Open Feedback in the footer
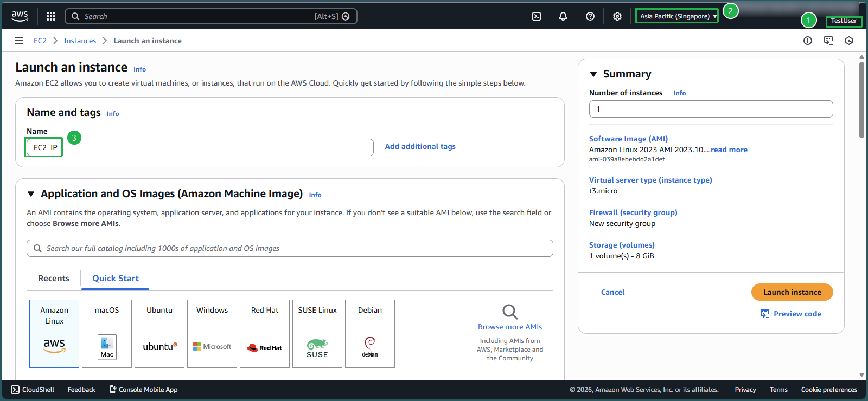 [81, 390]
